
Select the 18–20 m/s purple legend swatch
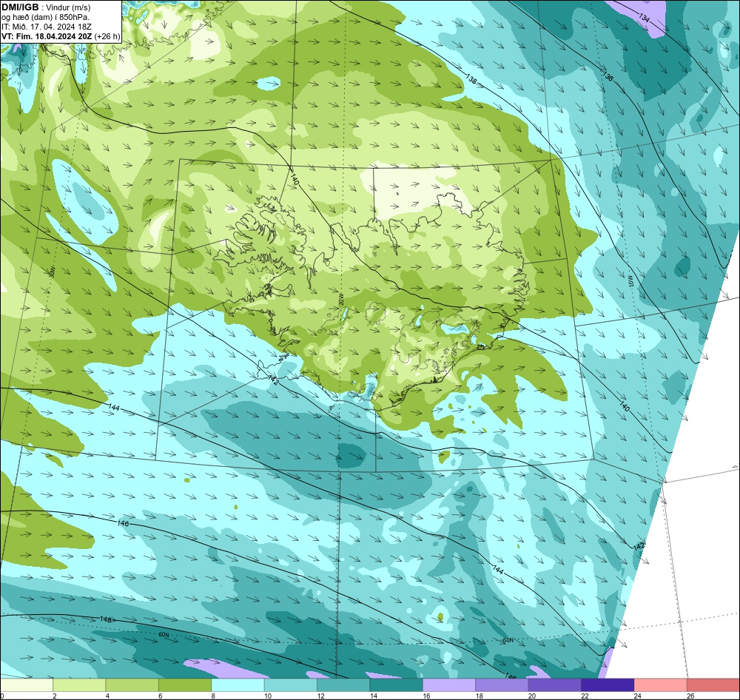coord(502,685)
